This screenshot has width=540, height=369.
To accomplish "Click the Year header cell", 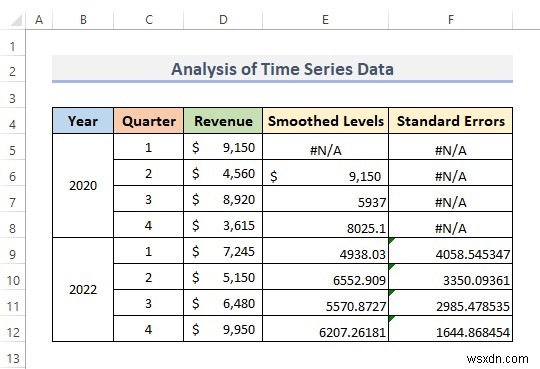I will [83, 121].
